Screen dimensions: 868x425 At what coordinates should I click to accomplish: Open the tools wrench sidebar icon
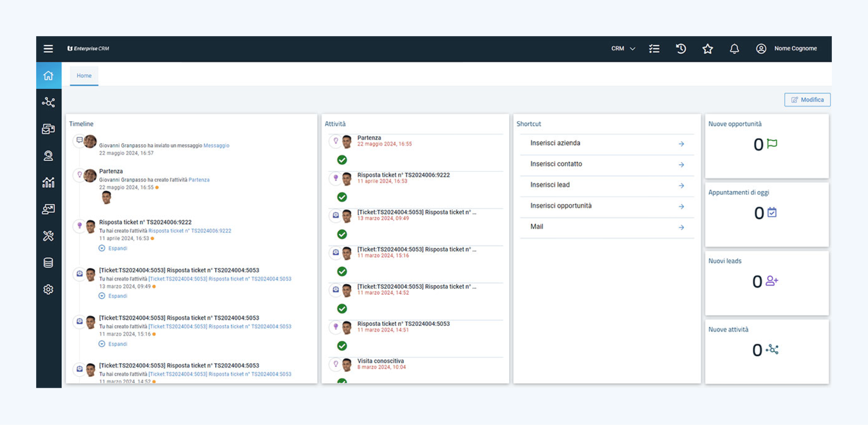(x=48, y=236)
